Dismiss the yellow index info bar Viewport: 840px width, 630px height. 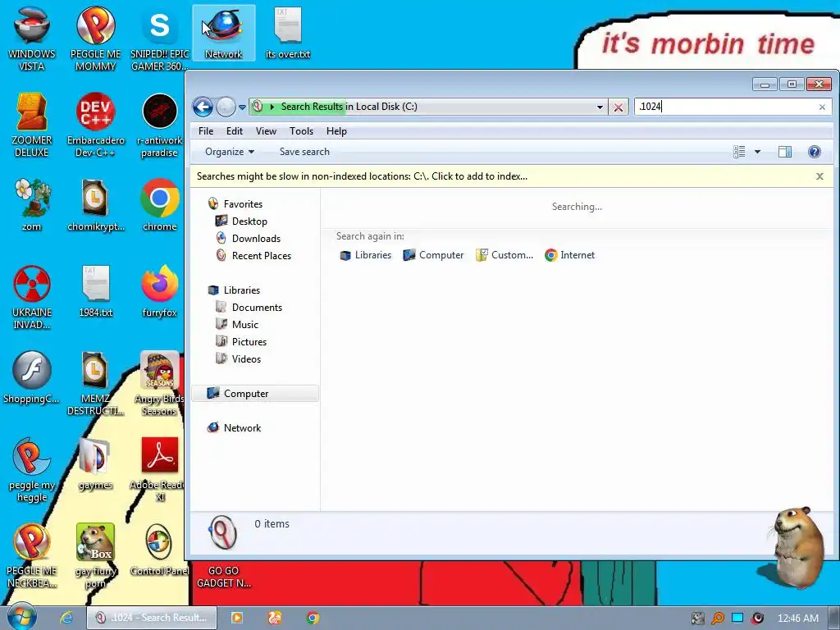pyautogui.click(x=819, y=176)
